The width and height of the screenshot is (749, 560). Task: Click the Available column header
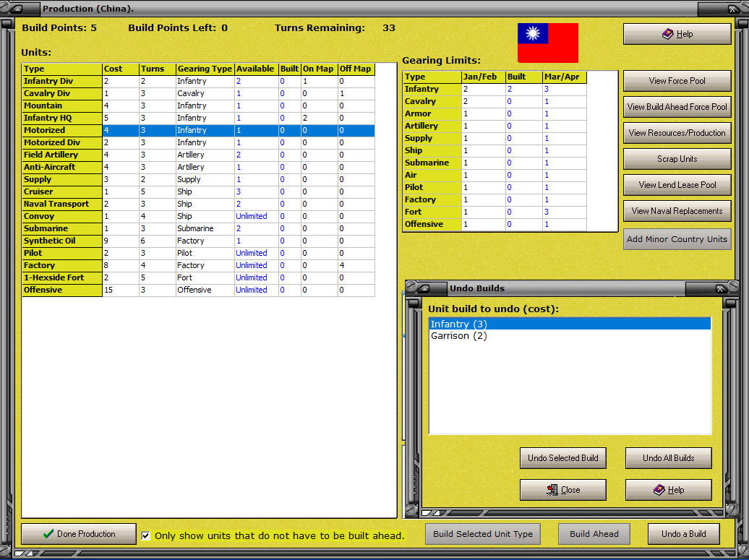pos(256,69)
